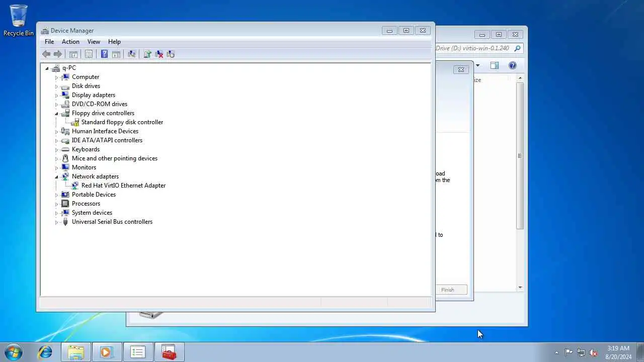Expand the IDE ATA/ATAPI controllers arrow
The image size is (644, 362).
(56, 141)
